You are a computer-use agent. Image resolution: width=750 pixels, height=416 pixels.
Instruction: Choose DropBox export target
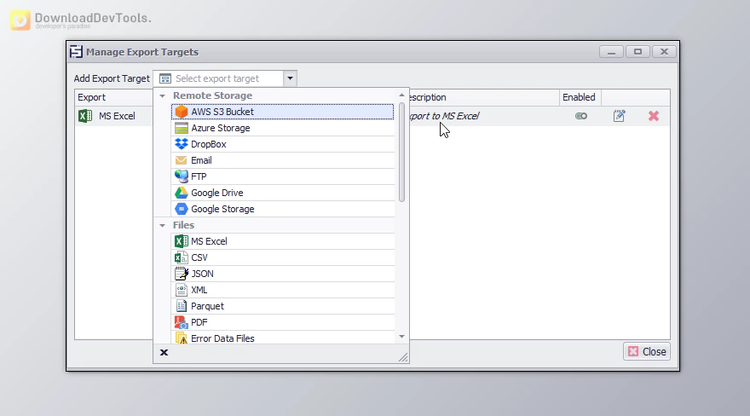[x=282, y=144]
